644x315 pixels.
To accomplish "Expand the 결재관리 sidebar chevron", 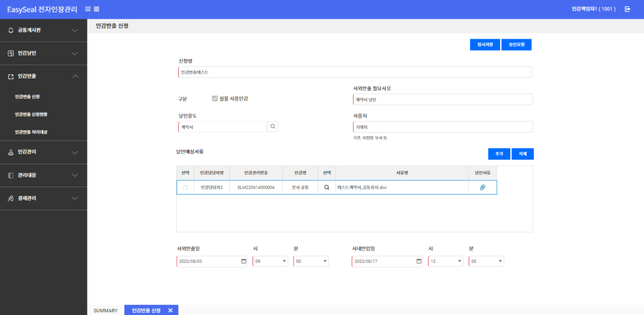I will pos(75,198).
